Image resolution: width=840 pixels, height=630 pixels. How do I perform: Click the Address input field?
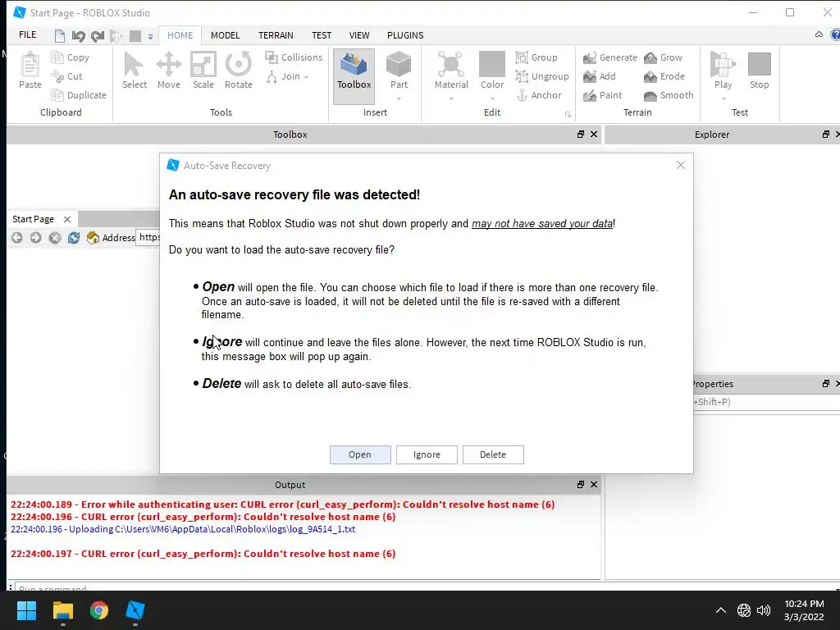(148, 237)
